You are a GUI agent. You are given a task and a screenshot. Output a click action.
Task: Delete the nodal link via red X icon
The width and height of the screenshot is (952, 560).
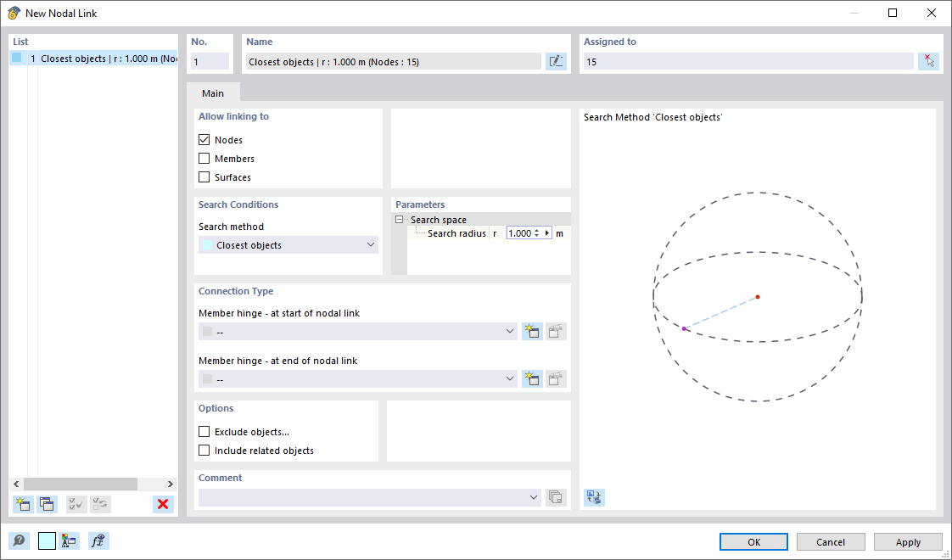click(x=163, y=504)
